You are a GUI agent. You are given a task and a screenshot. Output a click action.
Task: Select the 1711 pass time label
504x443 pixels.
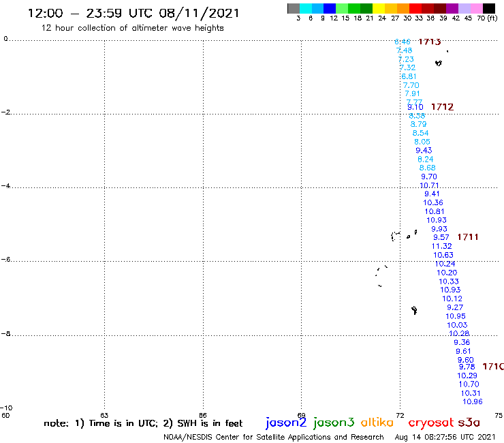(x=468, y=237)
